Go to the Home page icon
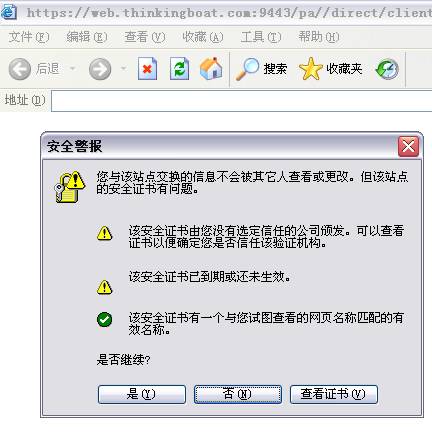Screen dimensions: 432x435 (x=211, y=69)
